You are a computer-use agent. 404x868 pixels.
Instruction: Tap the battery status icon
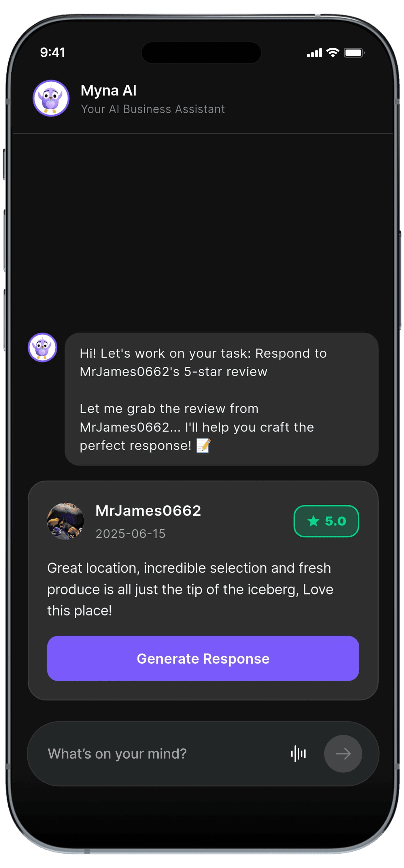point(354,53)
